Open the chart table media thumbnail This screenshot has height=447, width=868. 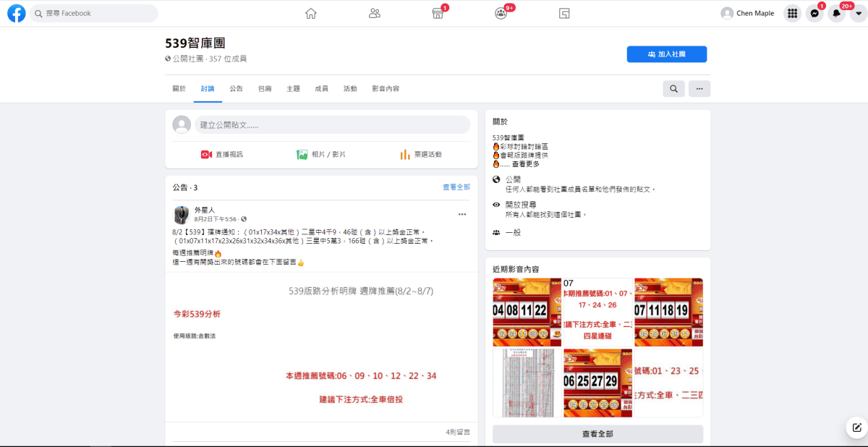527,383
